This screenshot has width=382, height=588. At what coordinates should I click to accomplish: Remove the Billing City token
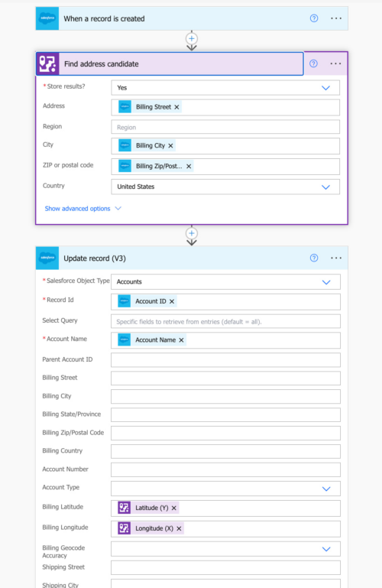click(170, 145)
